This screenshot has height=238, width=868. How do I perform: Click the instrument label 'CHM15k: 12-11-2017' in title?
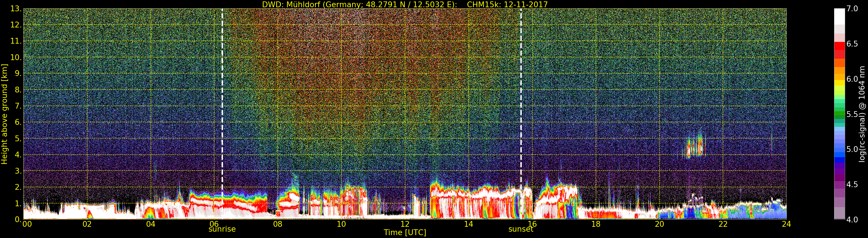(x=507, y=4)
